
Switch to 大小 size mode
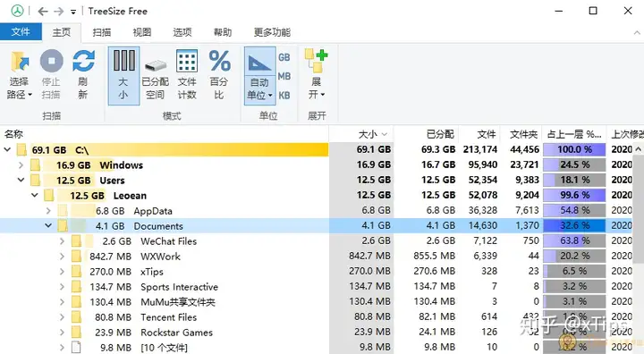coord(123,76)
